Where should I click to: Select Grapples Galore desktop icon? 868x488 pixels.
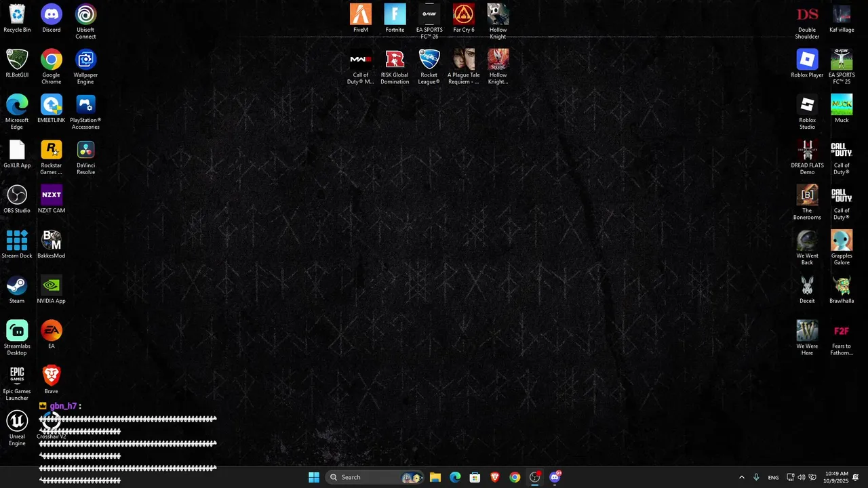[x=842, y=248]
